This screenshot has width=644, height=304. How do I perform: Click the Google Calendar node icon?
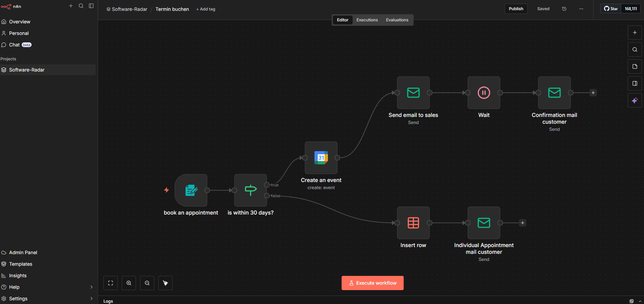pyautogui.click(x=321, y=158)
